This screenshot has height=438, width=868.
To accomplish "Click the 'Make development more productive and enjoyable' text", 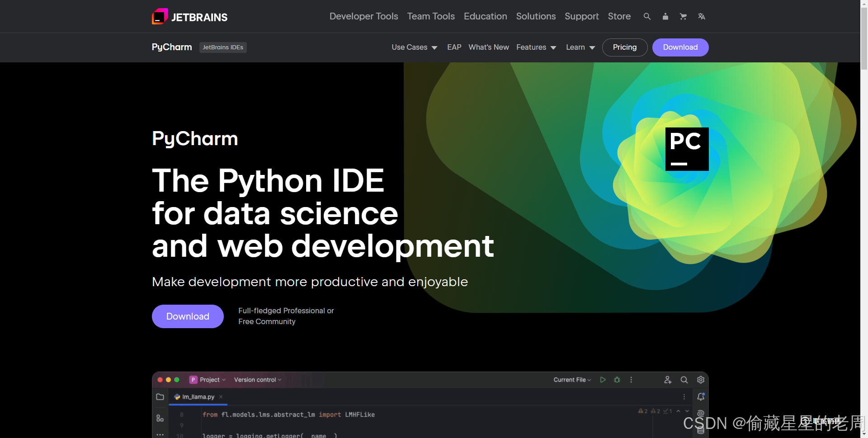I will tap(310, 282).
